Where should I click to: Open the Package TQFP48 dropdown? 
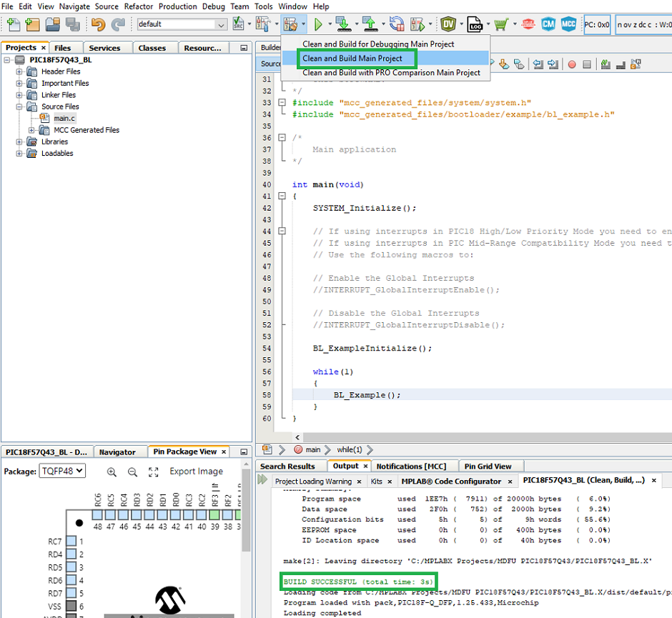coord(63,472)
